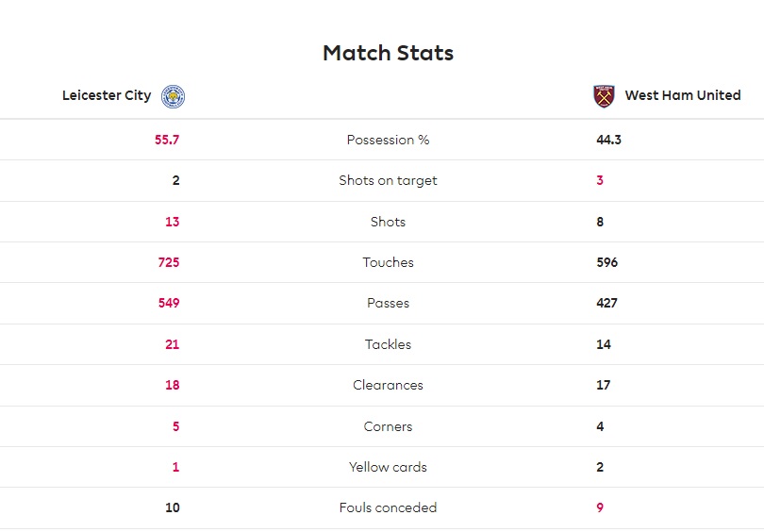Screen dimensions: 764x532
Task: Click the Leicester City club crest
Action: click(x=173, y=96)
